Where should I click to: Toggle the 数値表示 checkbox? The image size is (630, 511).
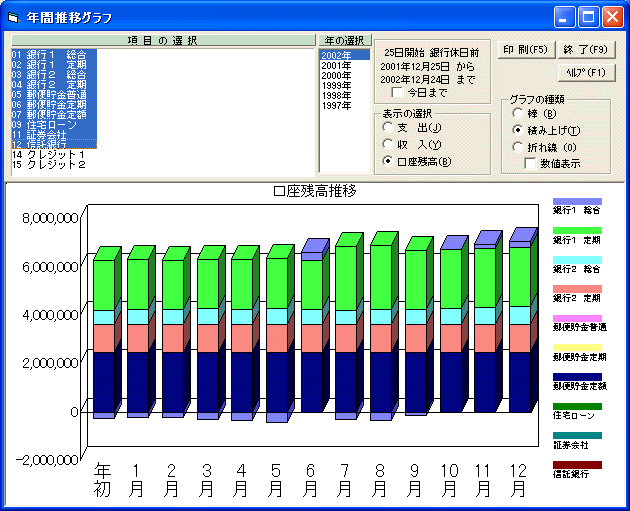click(x=530, y=163)
